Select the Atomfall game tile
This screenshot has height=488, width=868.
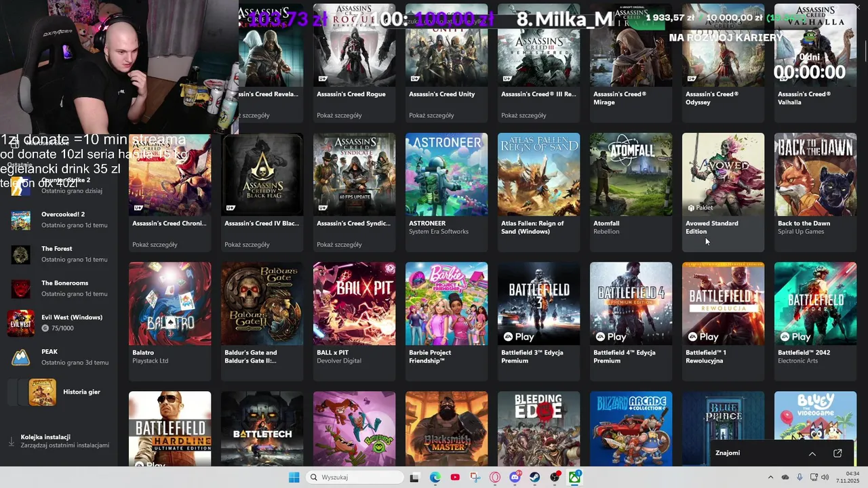tap(631, 192)
